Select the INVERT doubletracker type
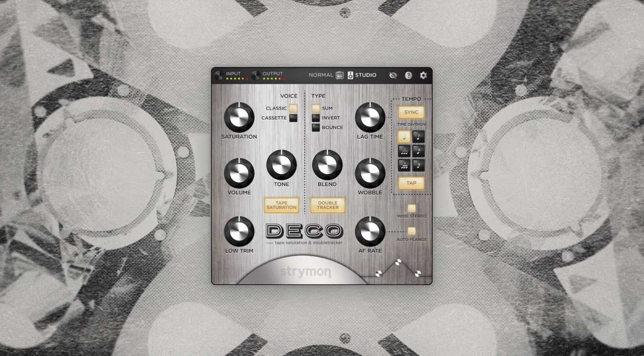The image size is (644, 356). tap(315, 118)
